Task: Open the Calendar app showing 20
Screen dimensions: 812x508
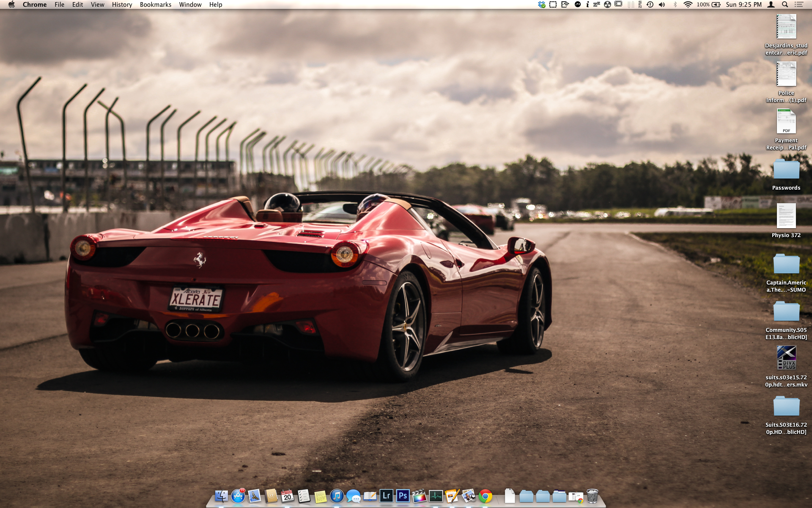Action: (288, 496)
